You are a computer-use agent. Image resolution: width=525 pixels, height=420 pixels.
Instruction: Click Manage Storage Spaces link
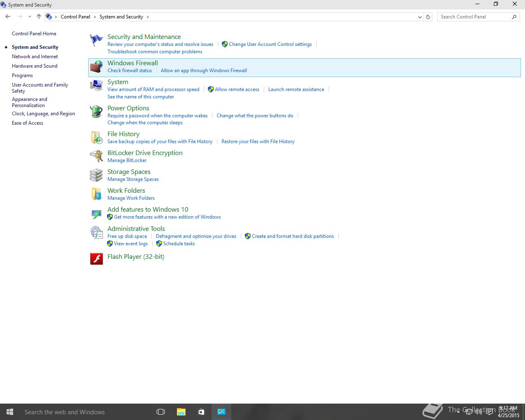[133, 179]
